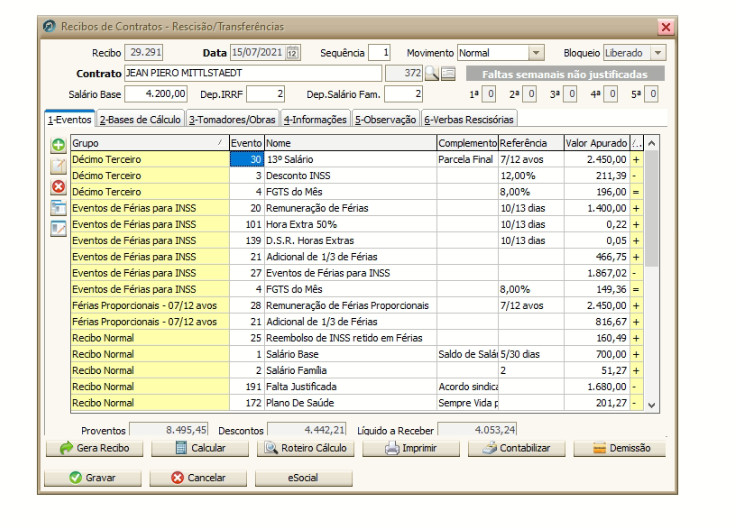This screenshot has height=529, width=737.
Task: Click the Dep.Salário Fam. field
Action: (x=403, y=94)
